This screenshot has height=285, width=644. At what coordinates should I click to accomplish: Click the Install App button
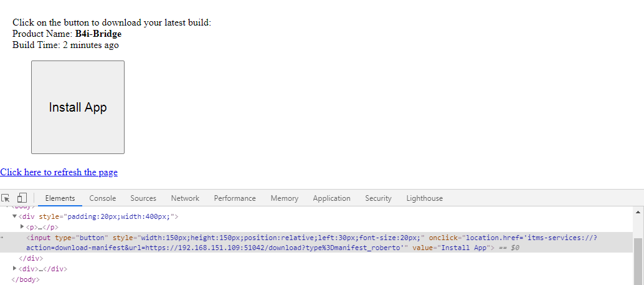(78, 107)
